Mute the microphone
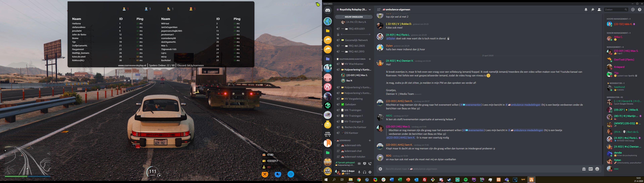This screenshot has height=183, width=644. point(359,172)
